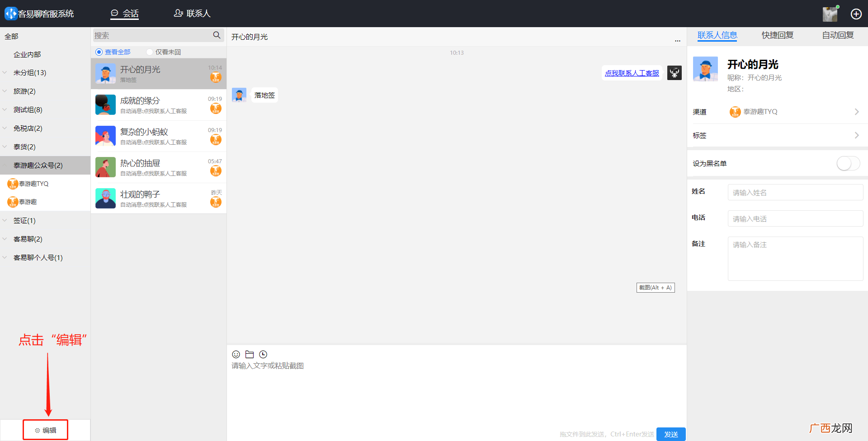Expand the 客易聊(2) group
Viewport: 868px width, 441px height.
point(45,239)
